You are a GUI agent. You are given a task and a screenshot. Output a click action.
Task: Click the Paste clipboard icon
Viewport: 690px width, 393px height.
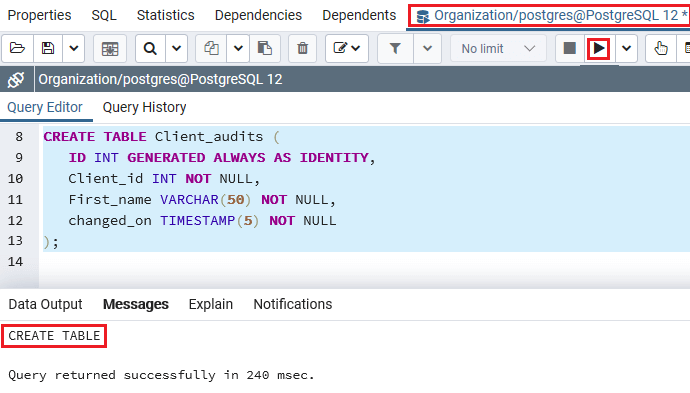coord(264,48)
